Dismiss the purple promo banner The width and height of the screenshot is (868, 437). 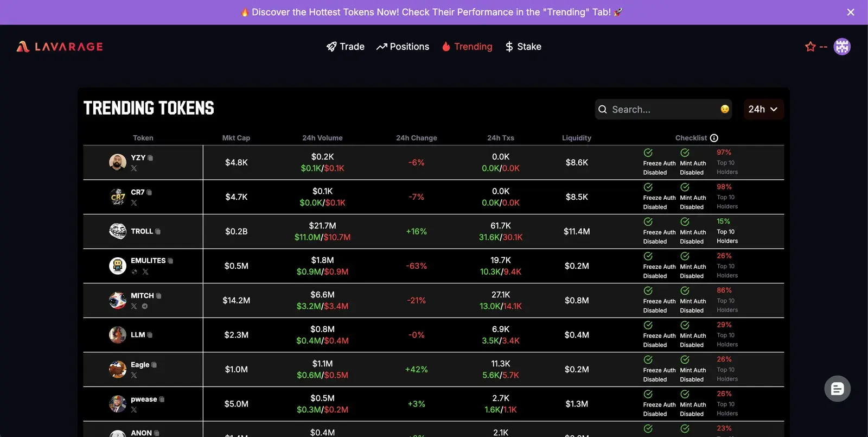tap(851, 12)
